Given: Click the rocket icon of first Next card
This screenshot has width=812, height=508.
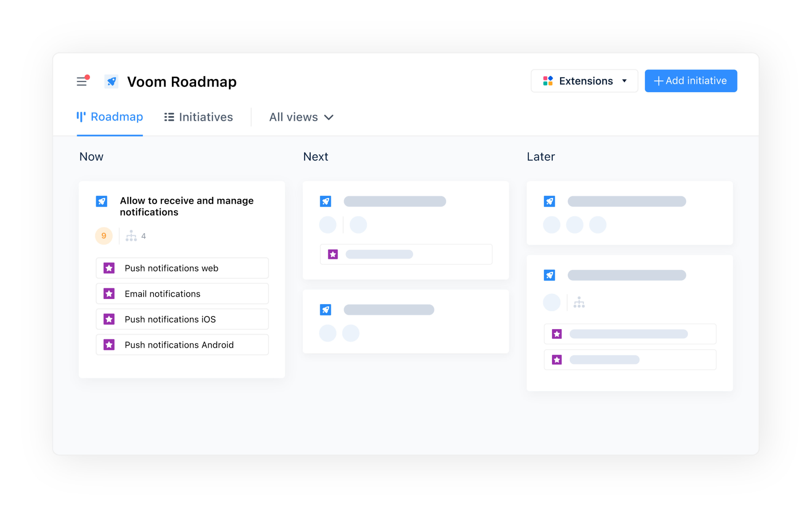Looking at the screenshot, I should tap(325, 201).
